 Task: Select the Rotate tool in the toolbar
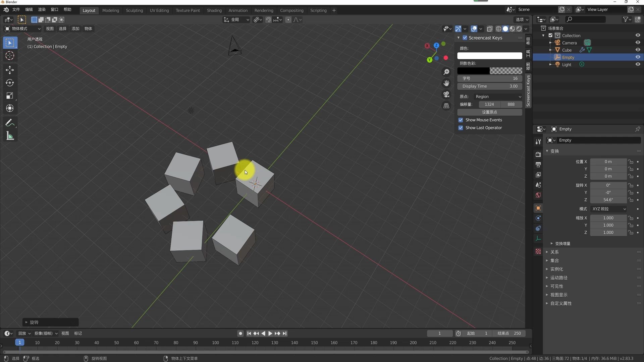(x=10, y=83)
